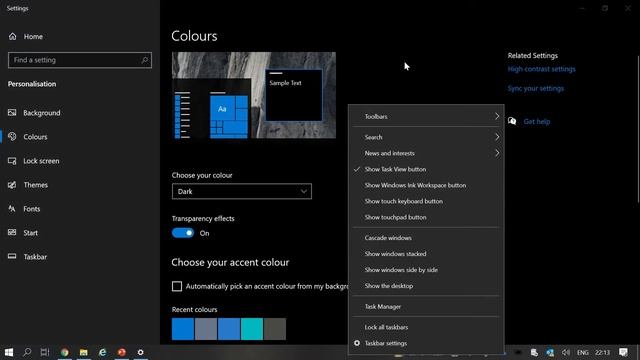Click ENG language indicator in tray
Viewport: 640px width, 360px height.
click(583, 352)
